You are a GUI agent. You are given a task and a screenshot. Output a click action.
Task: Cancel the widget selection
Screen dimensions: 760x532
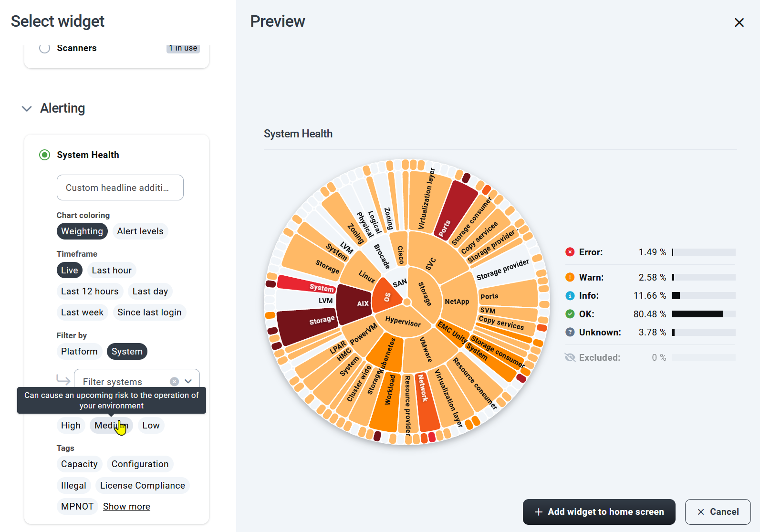coord(718,512)
